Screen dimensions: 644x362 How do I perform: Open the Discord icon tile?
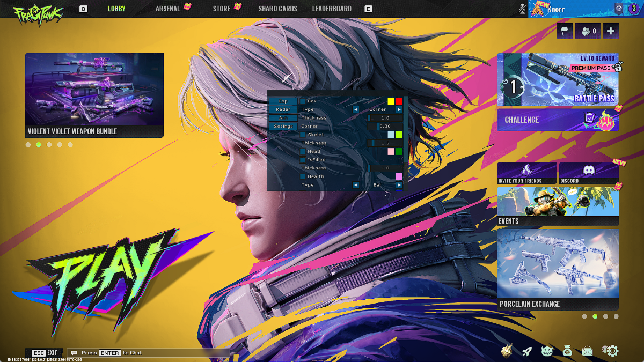click(589, 173)
